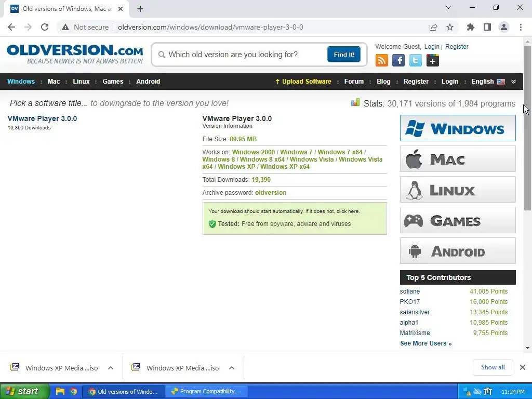Click the RSS feed icon
The width and height of the screenshot is (532, 399).
(382, 60)
